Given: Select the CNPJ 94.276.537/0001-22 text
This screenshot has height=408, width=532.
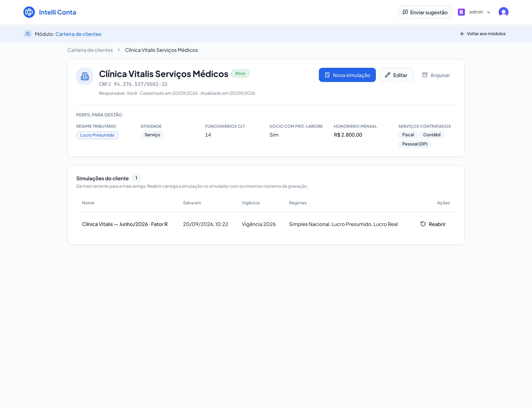Looking at the screenshot, I should coord(133,84).
